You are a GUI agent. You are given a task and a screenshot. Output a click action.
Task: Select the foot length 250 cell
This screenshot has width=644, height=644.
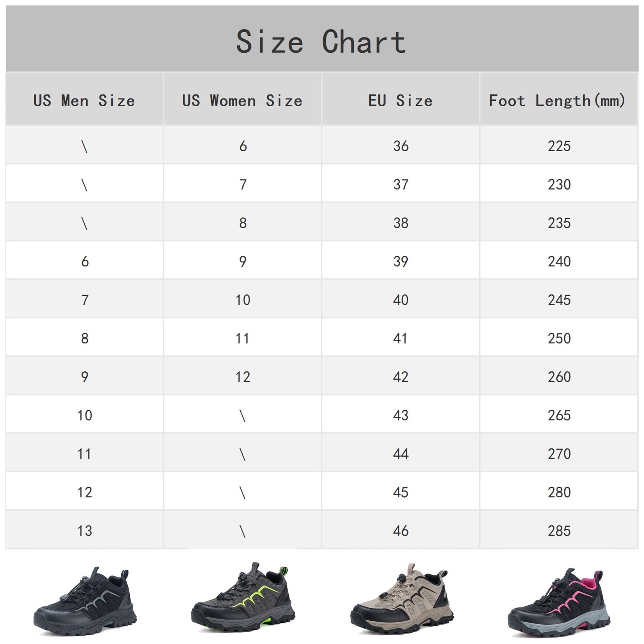[559, 338]
